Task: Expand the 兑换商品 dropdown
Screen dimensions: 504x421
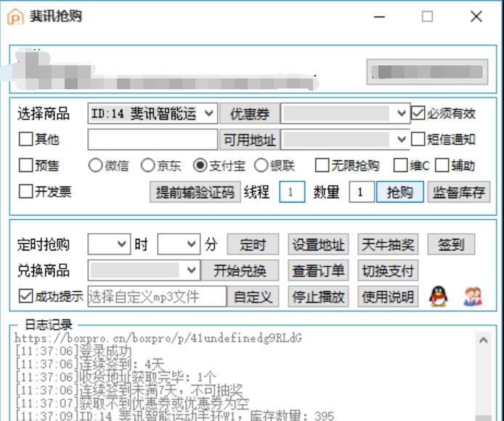Action: pyautogui.click(x=144, y=270)
